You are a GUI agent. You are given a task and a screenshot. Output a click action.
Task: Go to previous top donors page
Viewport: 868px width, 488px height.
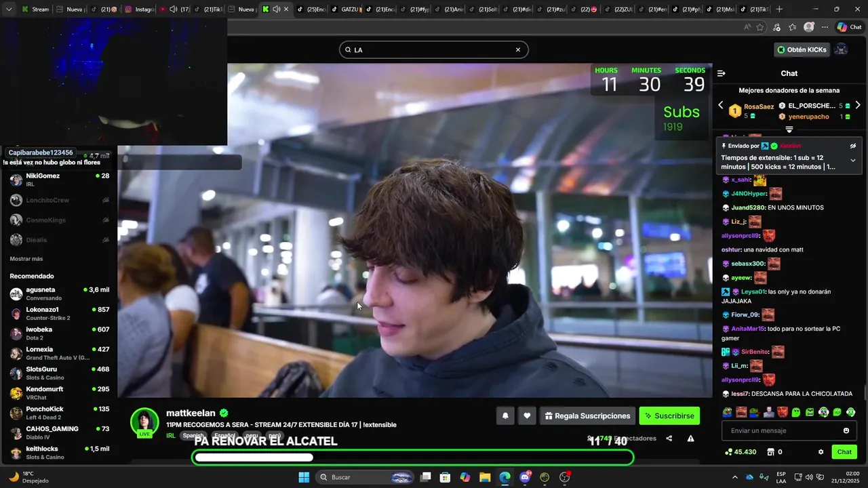click(721, 105)
